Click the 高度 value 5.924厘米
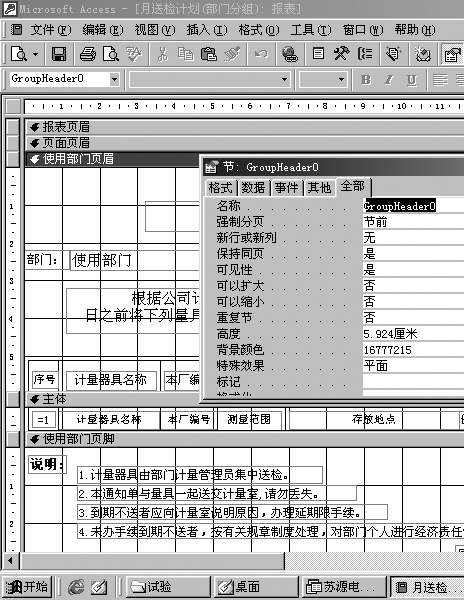The height and width of the screenshot is (600, 464). click(413, 334)
